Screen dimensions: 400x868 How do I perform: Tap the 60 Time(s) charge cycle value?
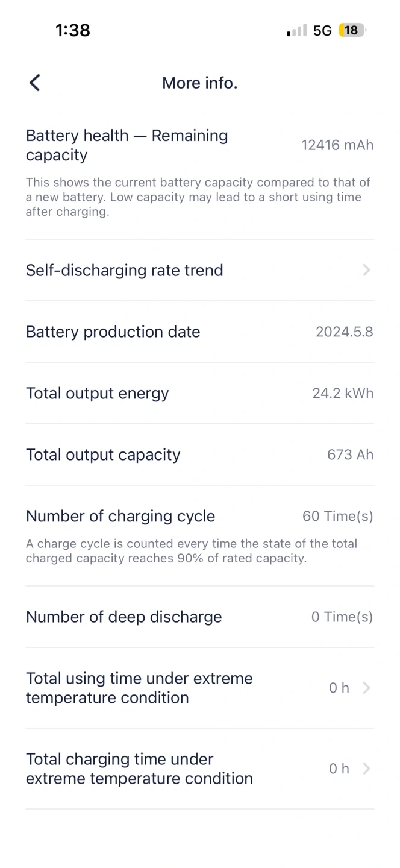click(337, 516)
